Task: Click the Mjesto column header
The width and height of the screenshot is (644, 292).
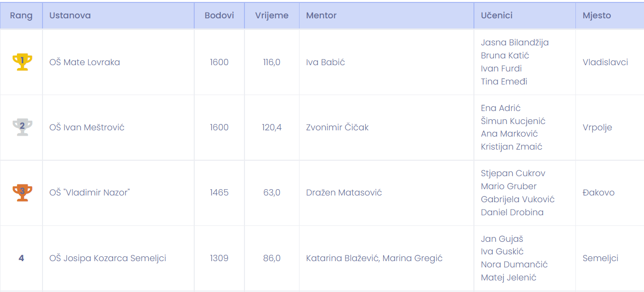Action: point(597,15)
